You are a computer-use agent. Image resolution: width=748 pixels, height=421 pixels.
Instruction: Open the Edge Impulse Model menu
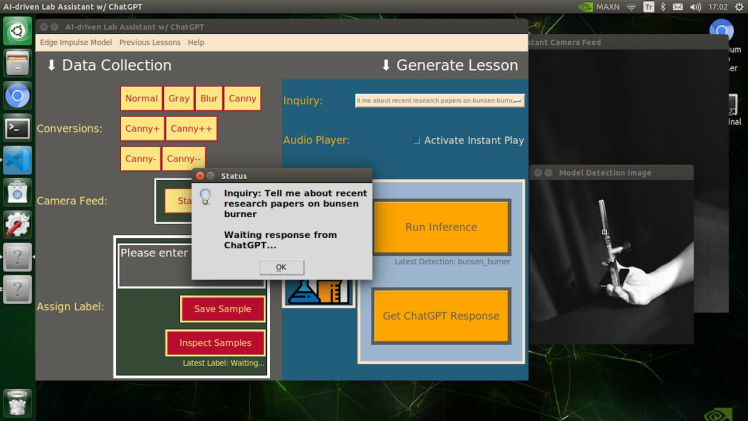point(76,42)
